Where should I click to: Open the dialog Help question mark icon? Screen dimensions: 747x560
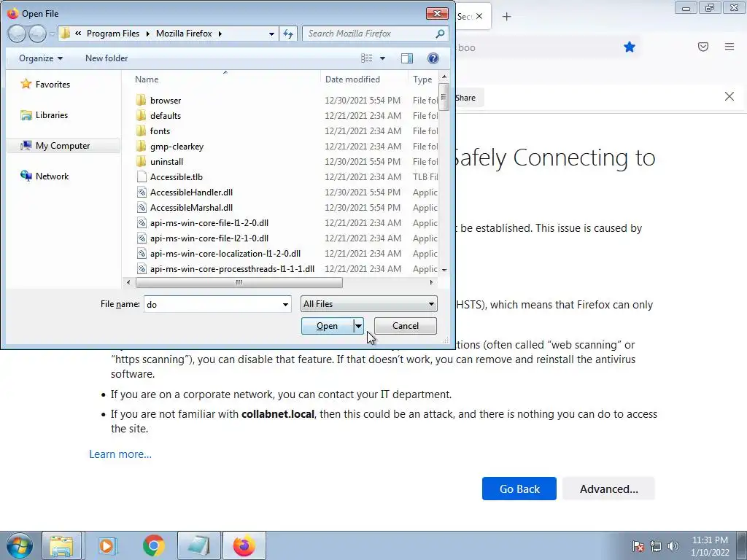coord(433,58)
